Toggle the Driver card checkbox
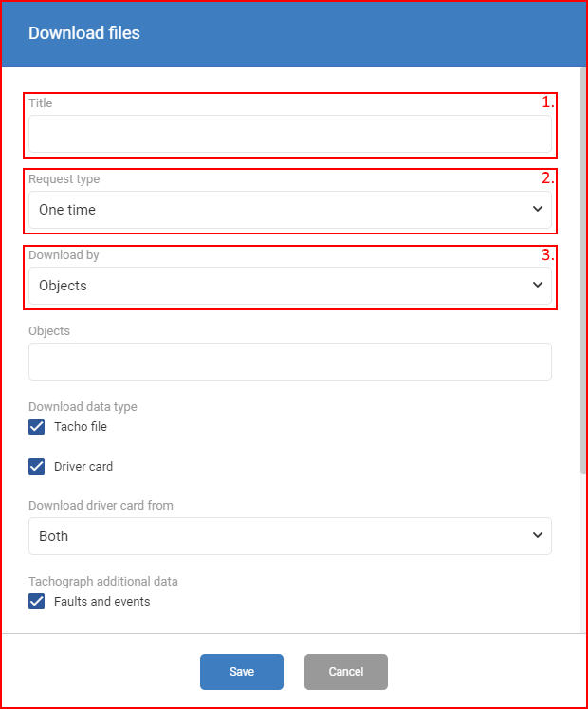This screenshot has width=588, height=709. pos(37,466)
